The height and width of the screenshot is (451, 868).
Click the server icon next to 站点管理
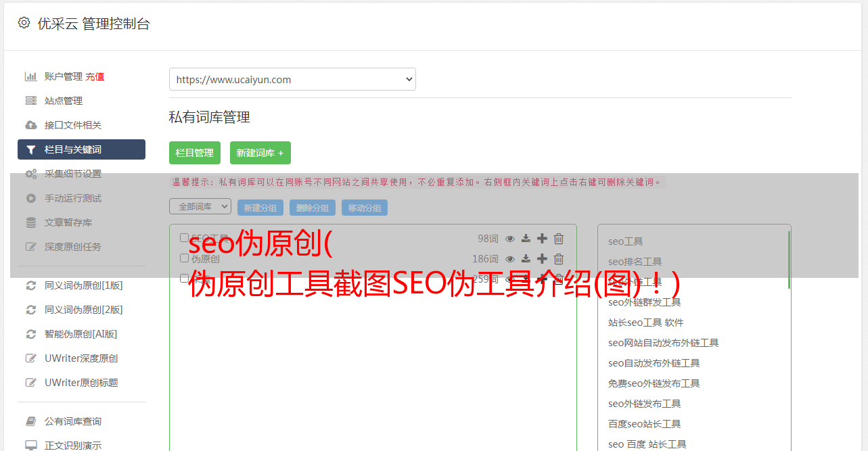pyautogui.click(x=31, y=101)
